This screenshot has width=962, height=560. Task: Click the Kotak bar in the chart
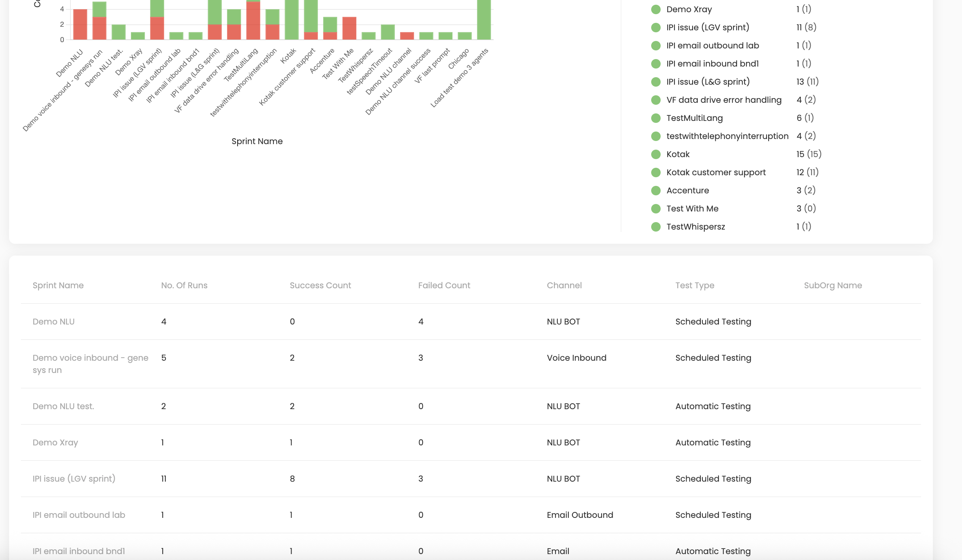click(x=292, y=20)
